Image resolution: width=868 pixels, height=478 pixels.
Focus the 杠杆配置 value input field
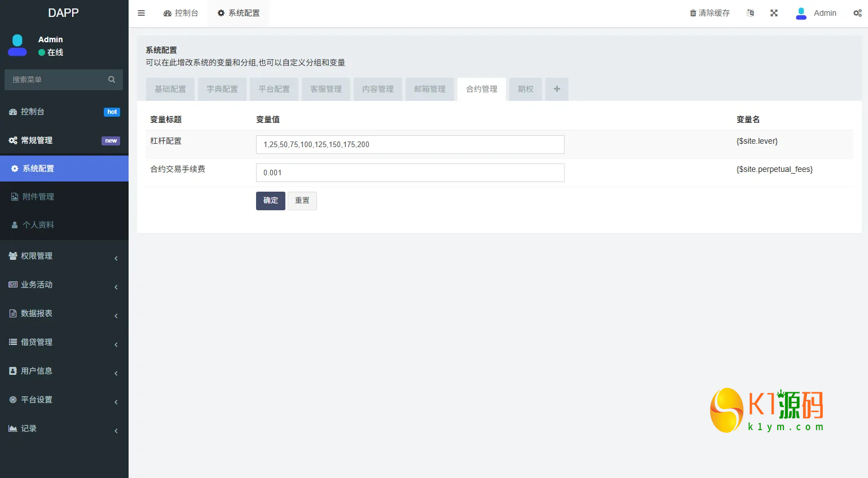pos(410,144)
